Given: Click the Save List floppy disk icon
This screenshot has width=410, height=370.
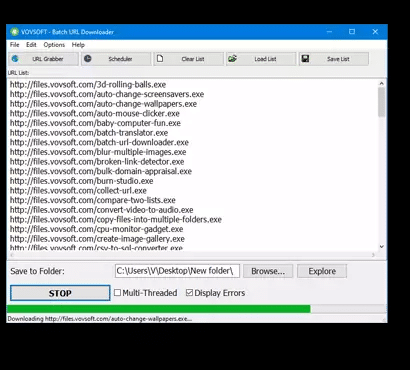Looking at the screenshot, I should pos(305,59).
